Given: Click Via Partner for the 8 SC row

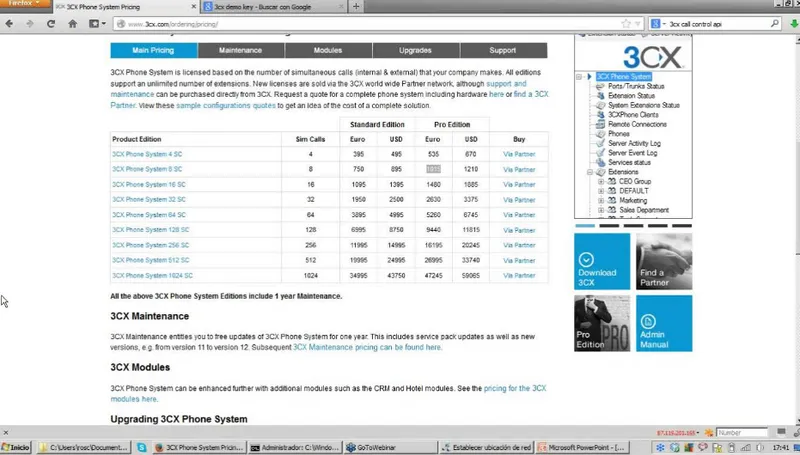Looking at the screenshot, I should (x=519, y=169).
